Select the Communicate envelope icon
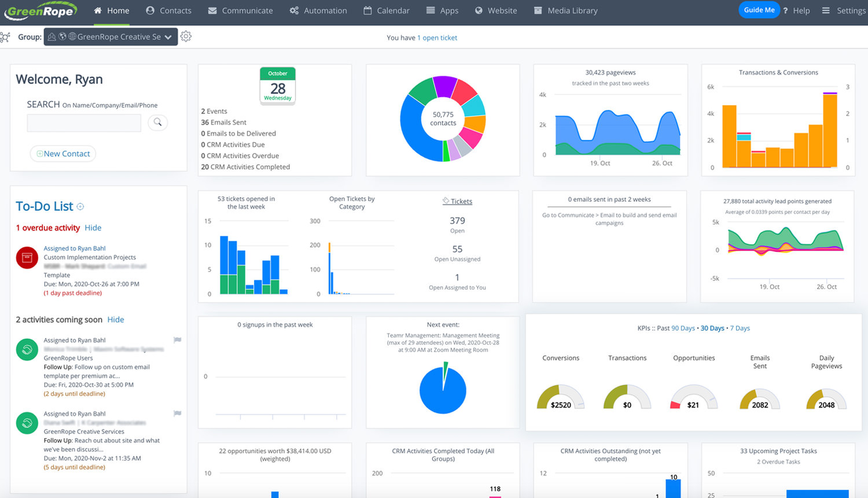The width and height of the screenshot is (868, 498). 214,10
